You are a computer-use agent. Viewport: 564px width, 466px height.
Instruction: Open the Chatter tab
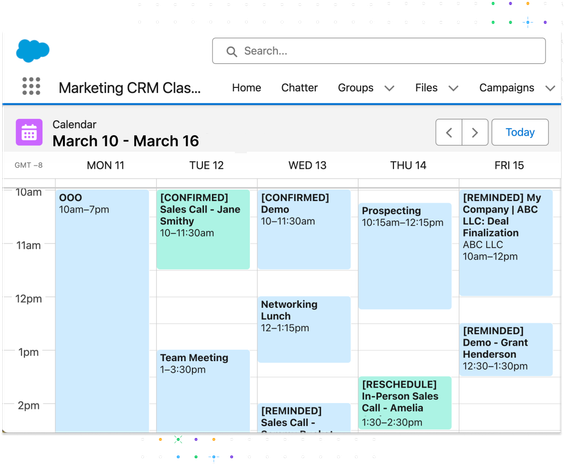(299, 88)
